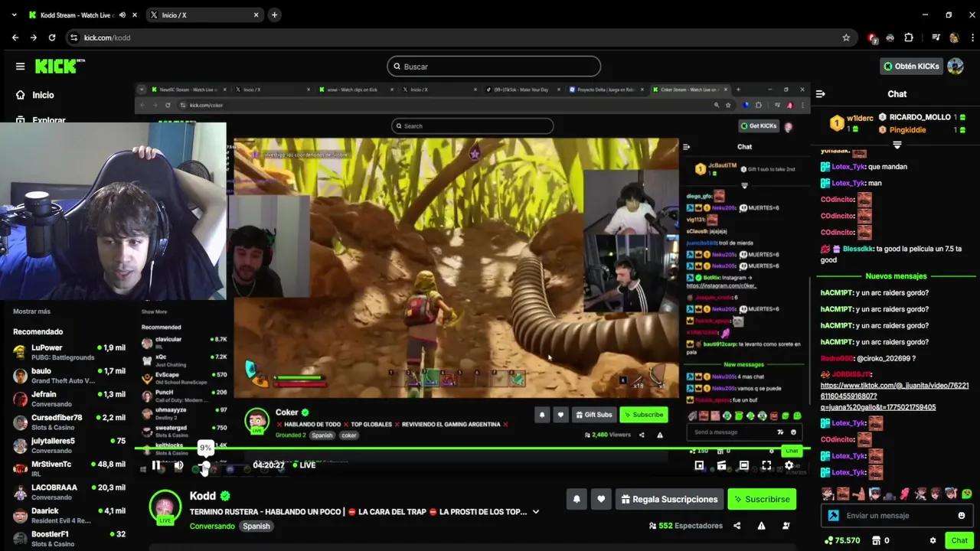Click the green Chat send button
The image size is (980, 551).
point(959,540)
